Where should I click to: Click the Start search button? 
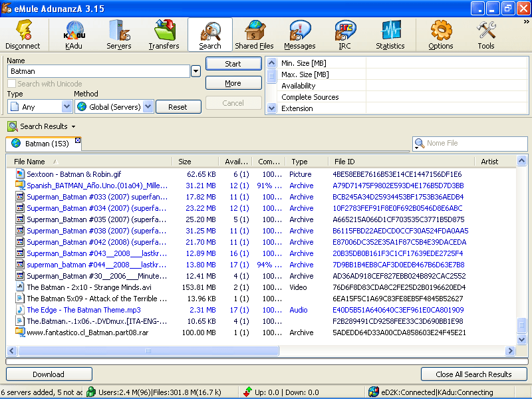click(x=233, y=64)
